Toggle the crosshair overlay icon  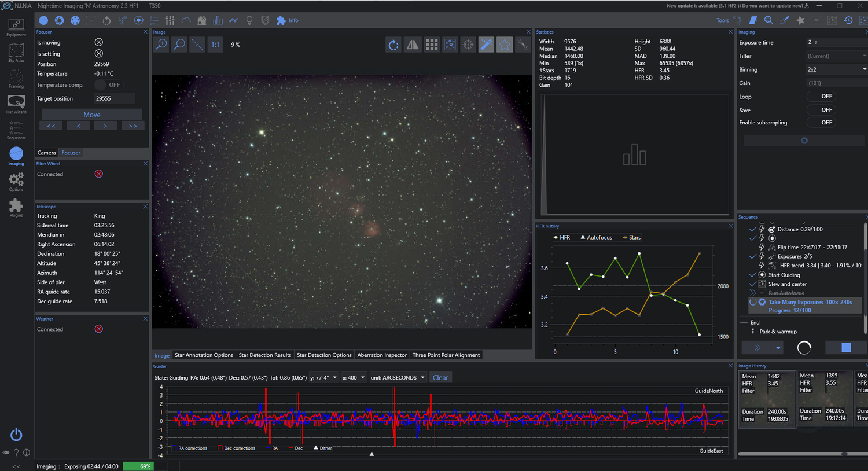pos(468,45)
